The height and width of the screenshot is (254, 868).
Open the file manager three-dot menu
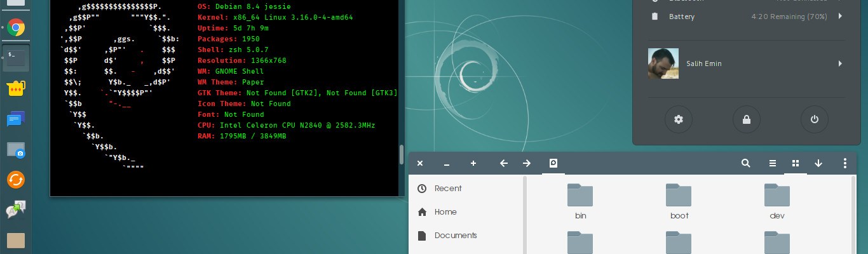[844, 163]
